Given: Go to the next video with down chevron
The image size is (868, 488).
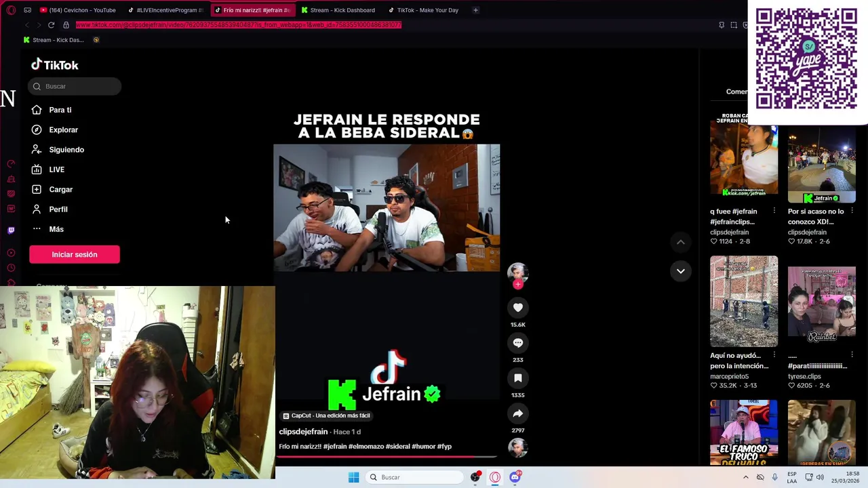Looking at the screenshot, I should pos(681,271).
